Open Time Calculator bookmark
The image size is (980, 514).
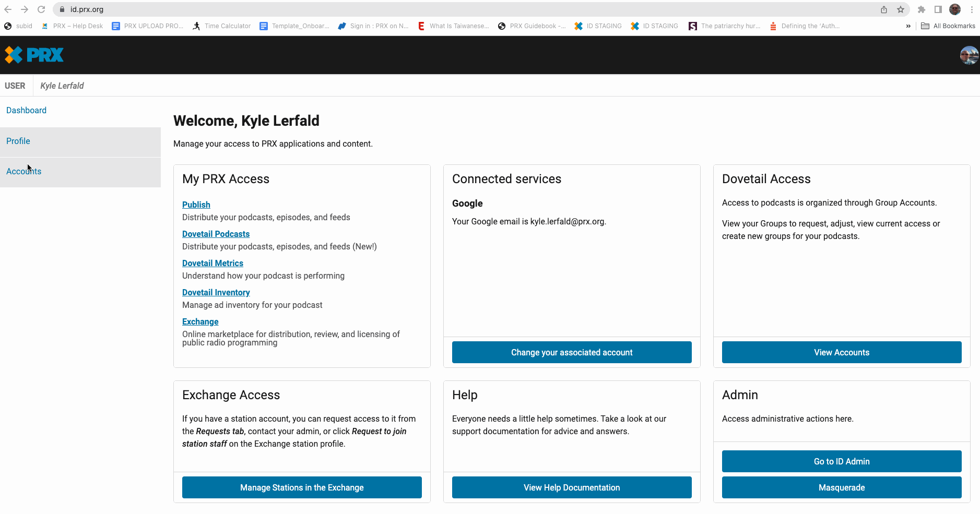click(x=222, y=26)
